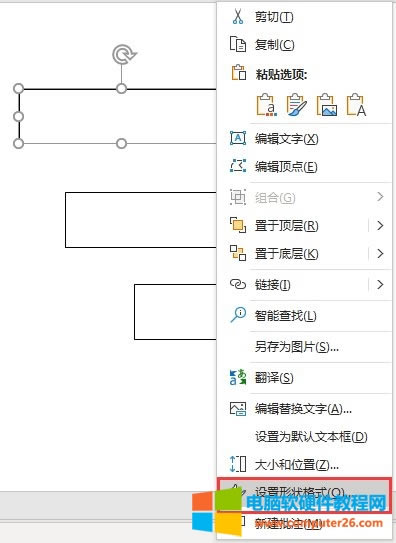This screenshot has width=396, height=543.
Task: Click the 编辑文字 text box icon
Action: 238,138
